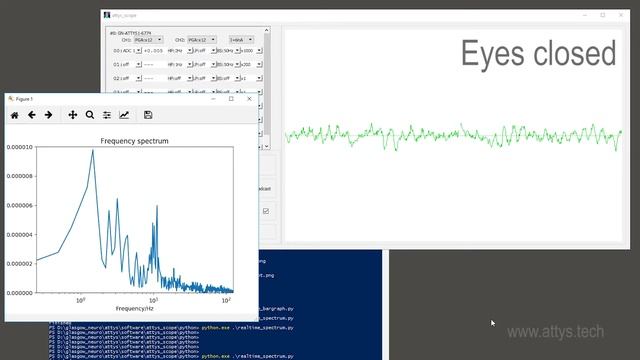Click the 0.000010 y-axis tick label

(20, 147)
